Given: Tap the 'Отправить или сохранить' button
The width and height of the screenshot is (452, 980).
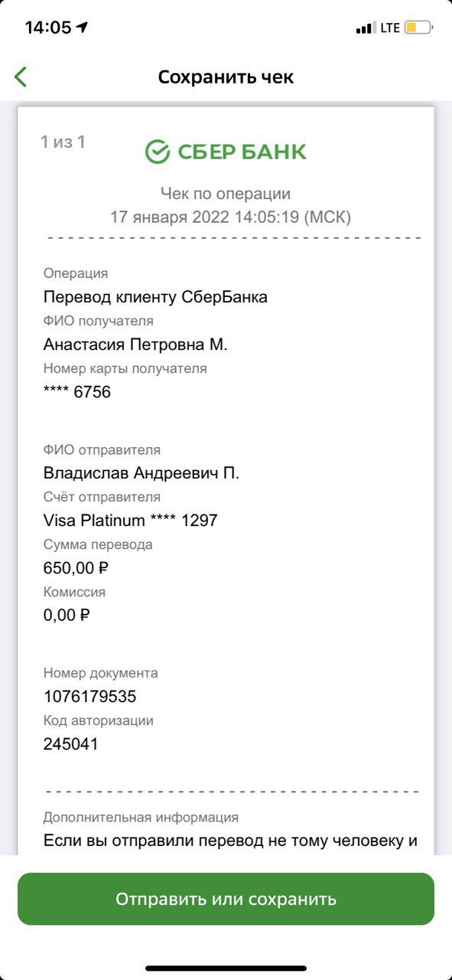Looking at the screenshot, I should pos(226,899).
